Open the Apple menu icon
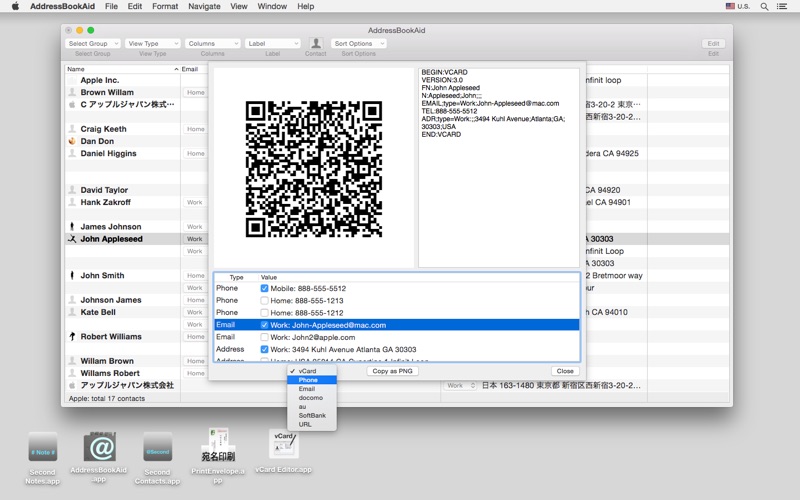The width and height of the screenshot is (800, 500). point(15,6)
